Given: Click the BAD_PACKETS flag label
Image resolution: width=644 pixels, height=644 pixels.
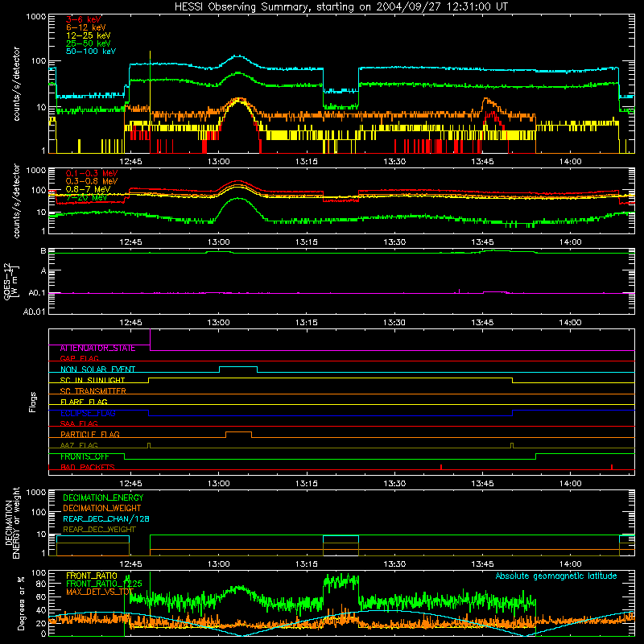Looking at the screenshot, I should click(x=88, y=467).
